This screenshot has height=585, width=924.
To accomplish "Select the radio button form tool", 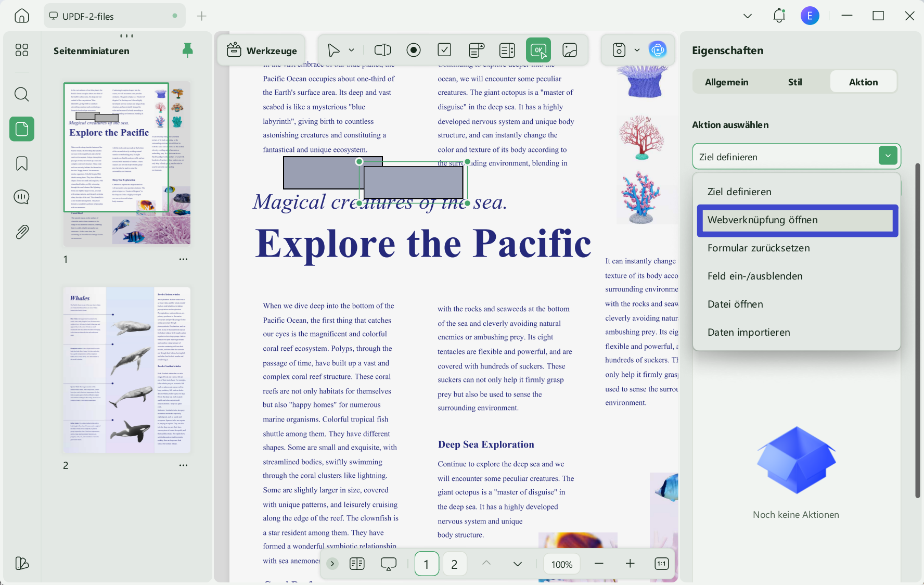I will [414, 50].
